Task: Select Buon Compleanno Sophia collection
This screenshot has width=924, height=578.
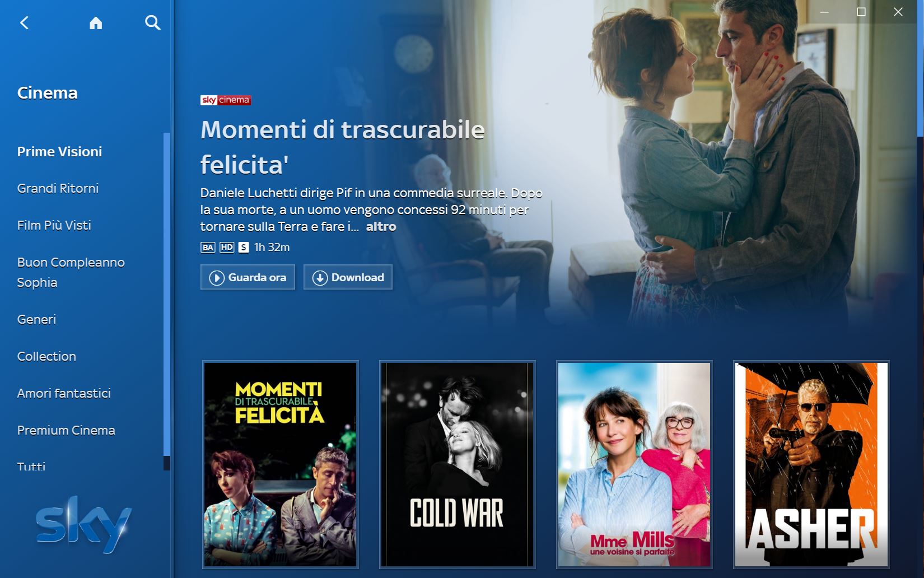Action: tap(71, 272)
